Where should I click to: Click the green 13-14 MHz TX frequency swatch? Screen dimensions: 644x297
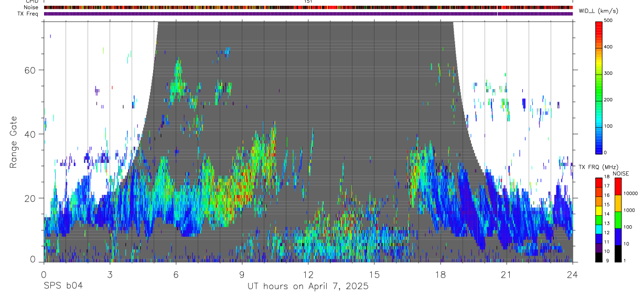(x=598, y=220)
